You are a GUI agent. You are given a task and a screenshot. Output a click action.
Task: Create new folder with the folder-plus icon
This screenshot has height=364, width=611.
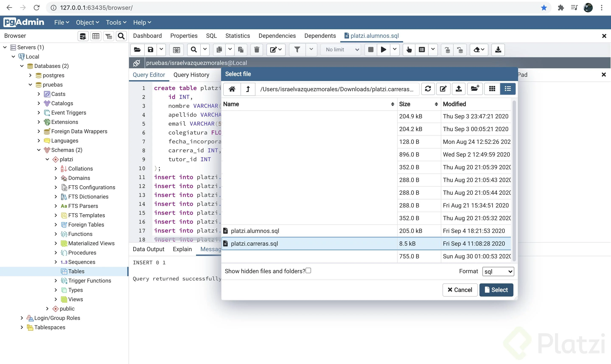coord(475,89)
